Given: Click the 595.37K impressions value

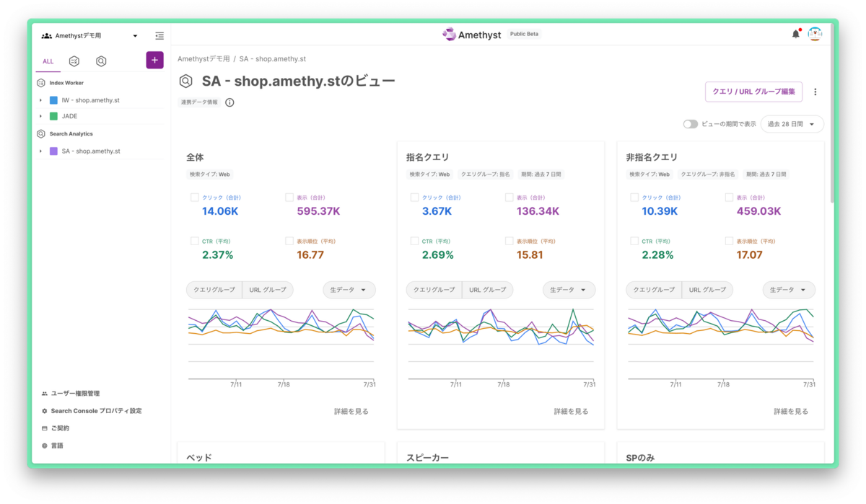Looking at the screenshot, I should tap(318, 211).
